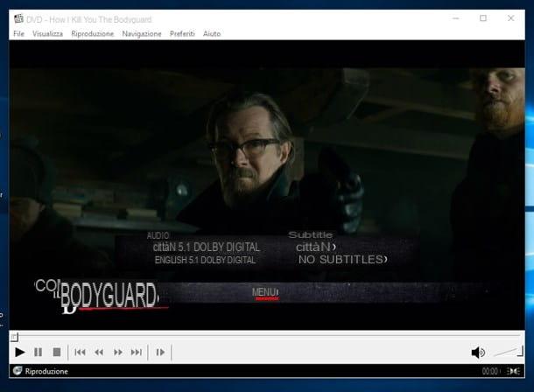The height and width of the screenshot is (392, 534).
Task: Fast forward the video playback
Action: click(x=118, y=352)
